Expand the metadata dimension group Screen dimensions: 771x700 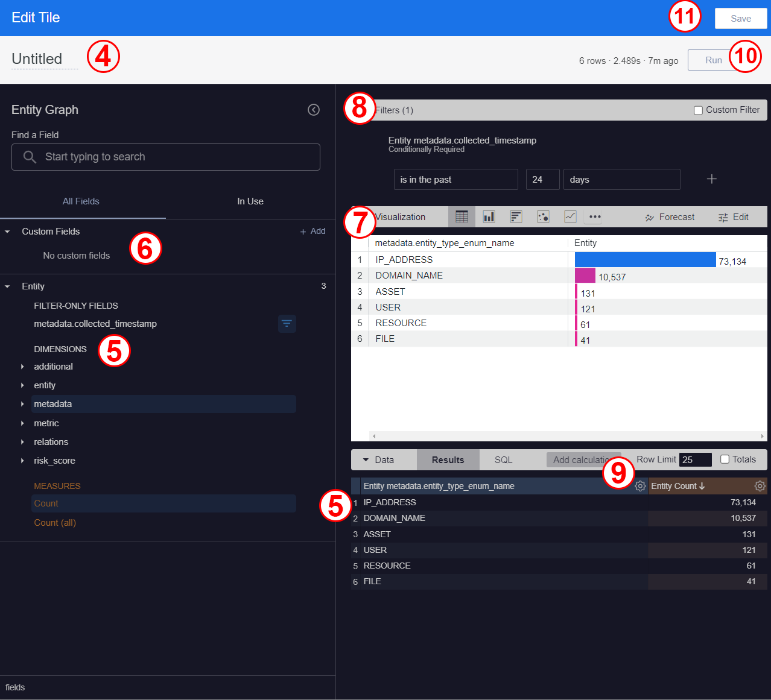pyautogui.click(x=21, y=404)
